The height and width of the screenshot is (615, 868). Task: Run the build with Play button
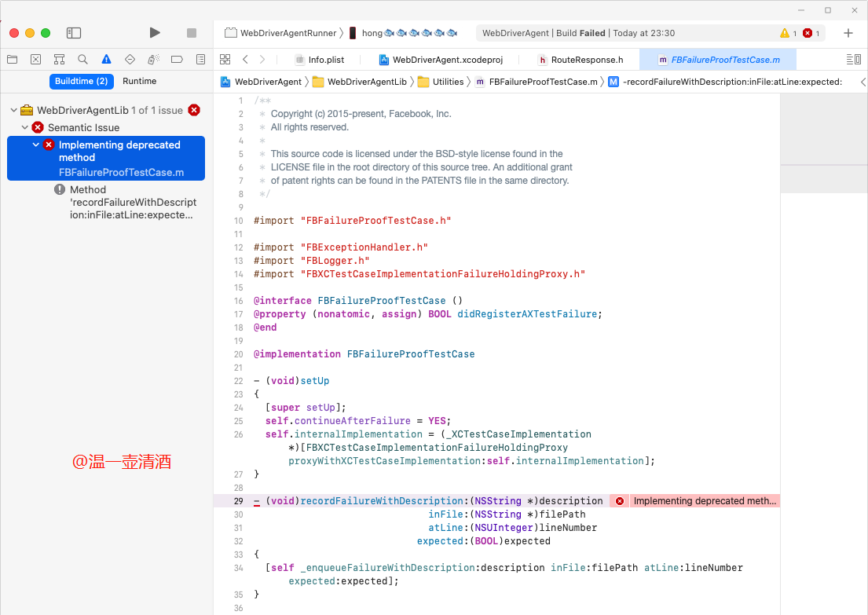click(x=155, y=33)
